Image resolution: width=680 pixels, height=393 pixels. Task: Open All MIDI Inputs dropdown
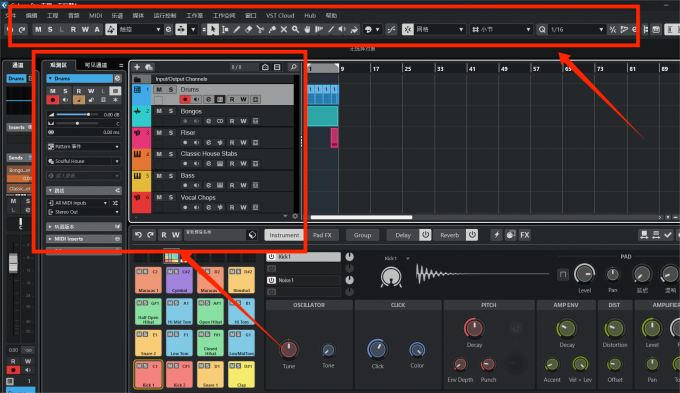pos(78,203)
